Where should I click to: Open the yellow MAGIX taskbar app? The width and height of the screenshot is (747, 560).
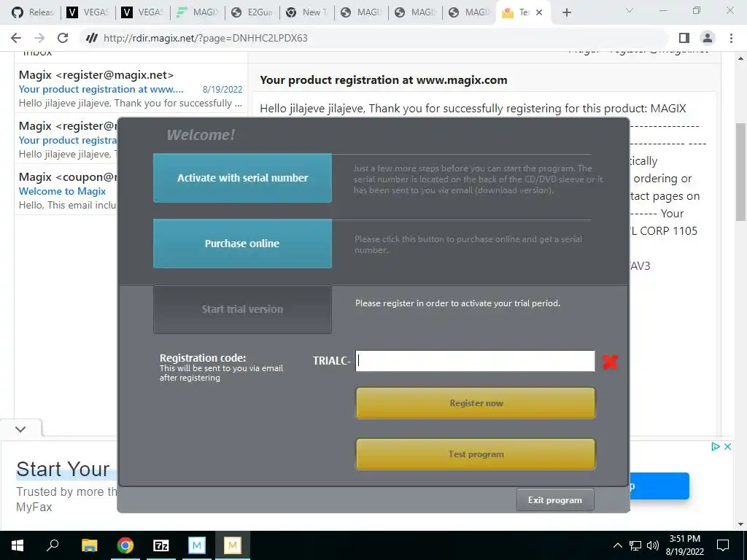(233, 545)
